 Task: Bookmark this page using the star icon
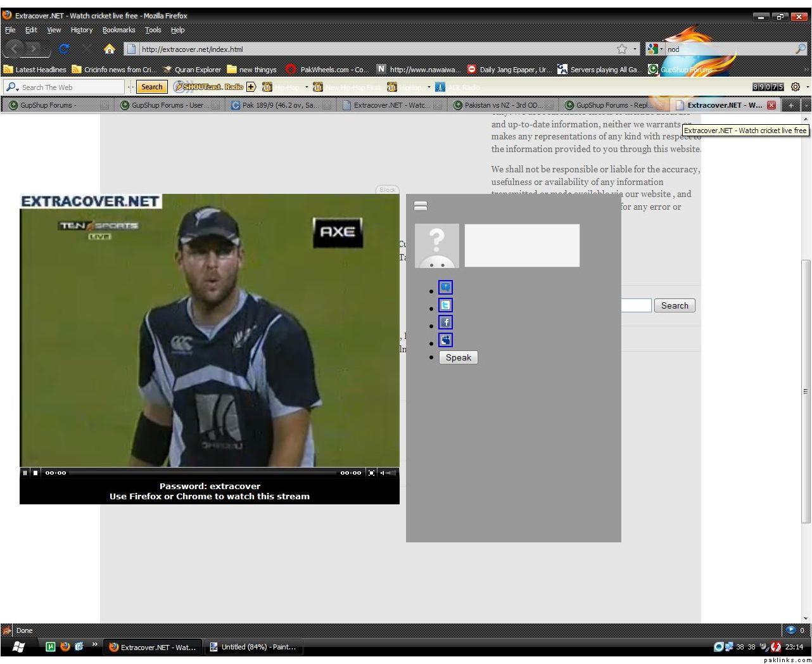pyautogui.click(x=622, y=49)
